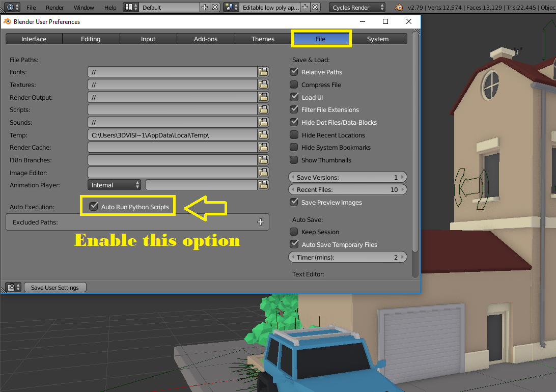
Task: Toggle Auto Run Python Scripts
Action: tap(94, 206)
